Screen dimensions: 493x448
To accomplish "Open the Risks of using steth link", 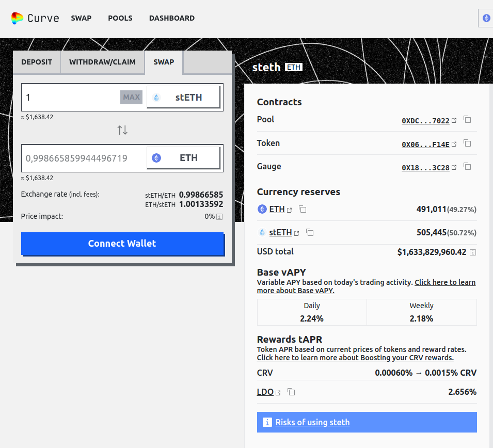I will 312,422.
